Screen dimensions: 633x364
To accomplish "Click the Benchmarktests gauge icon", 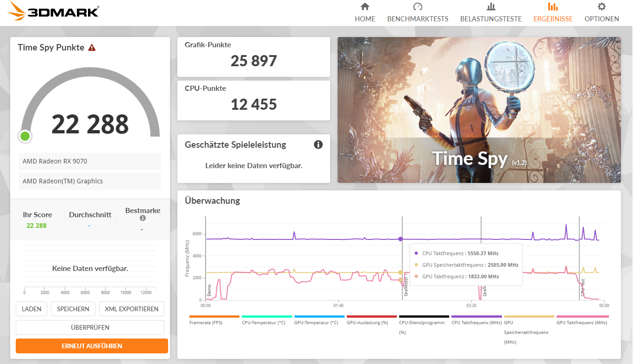I will click(x=418, y=6).
